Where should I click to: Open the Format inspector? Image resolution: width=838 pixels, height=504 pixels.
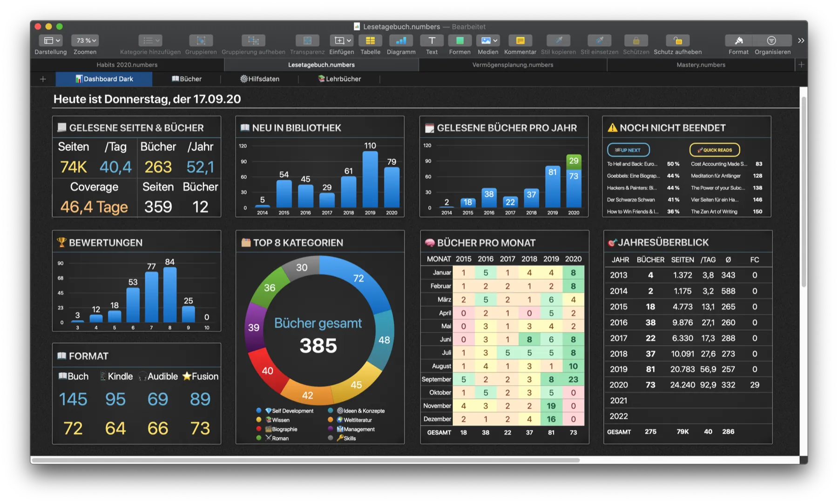coord(738,41)
